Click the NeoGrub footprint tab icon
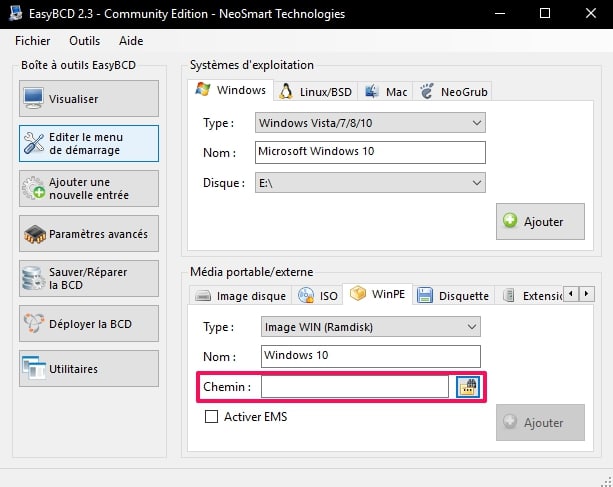The image size is (613, 487). click(427, 91)
